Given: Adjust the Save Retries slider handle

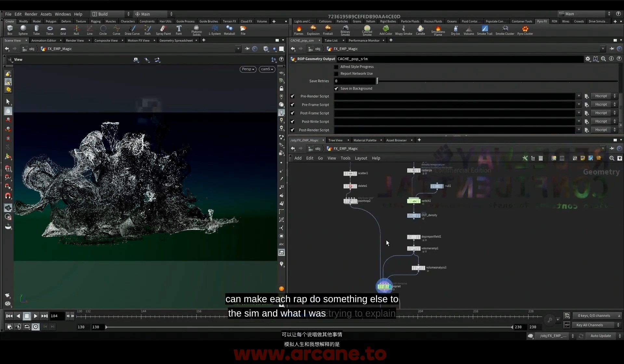Looking at the screenshot, I should click(x=377, y=81).
